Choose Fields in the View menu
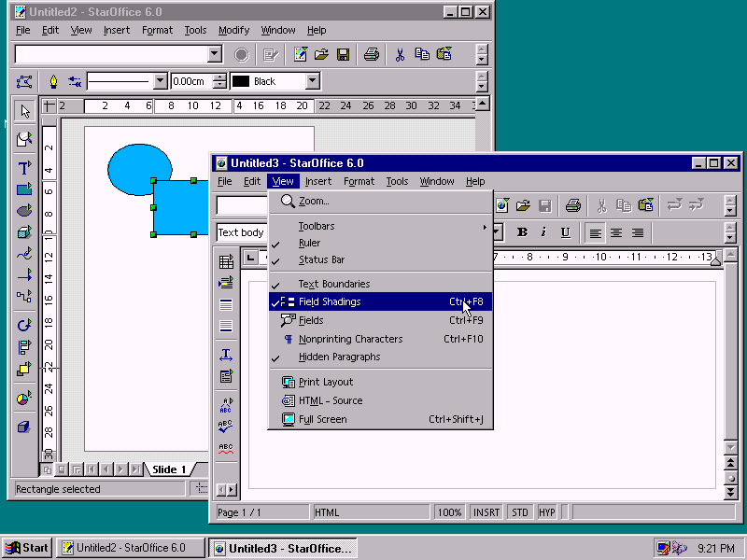This screenshot has width=747, height=560. 380,320
